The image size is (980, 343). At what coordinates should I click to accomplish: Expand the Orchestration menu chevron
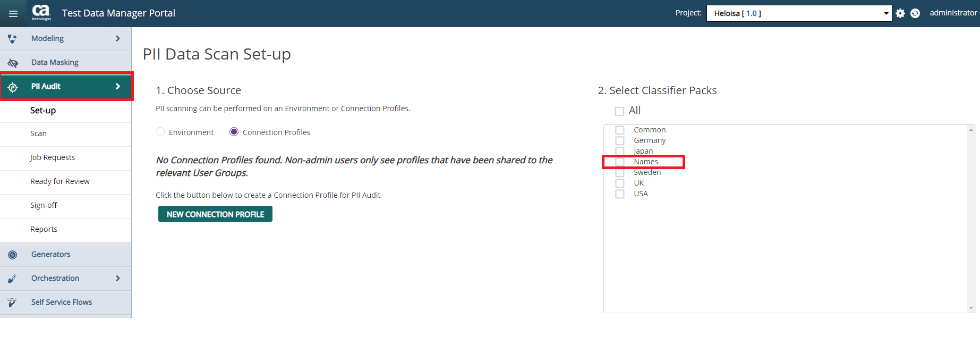118,278
